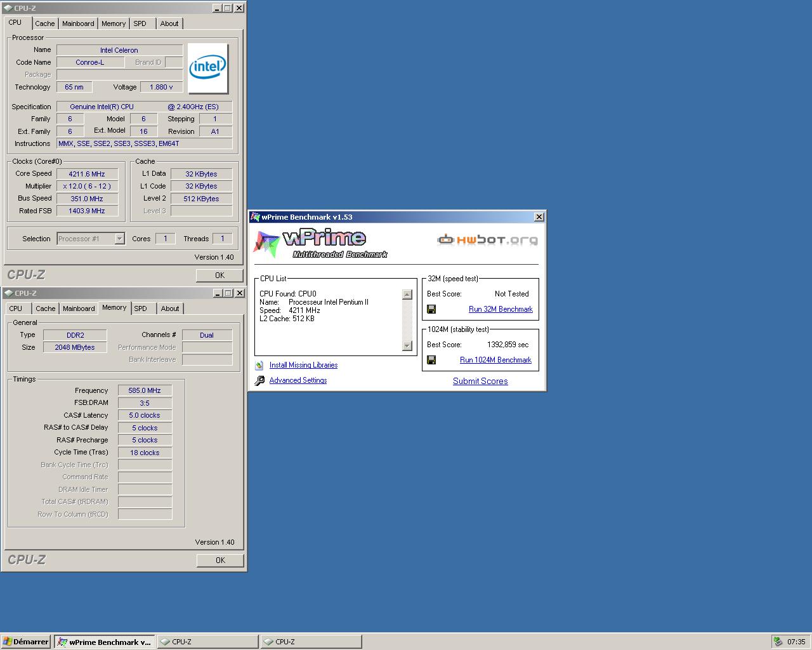The height and width of the screenshot is (650, 812).
Task: Select the second CPU-Z taskbar button
Action: [311, 642]
